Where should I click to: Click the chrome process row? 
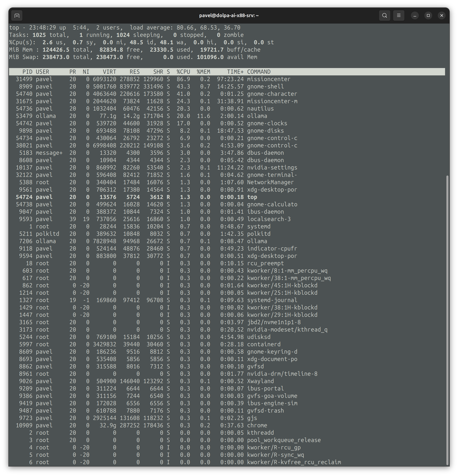(257, 425)
